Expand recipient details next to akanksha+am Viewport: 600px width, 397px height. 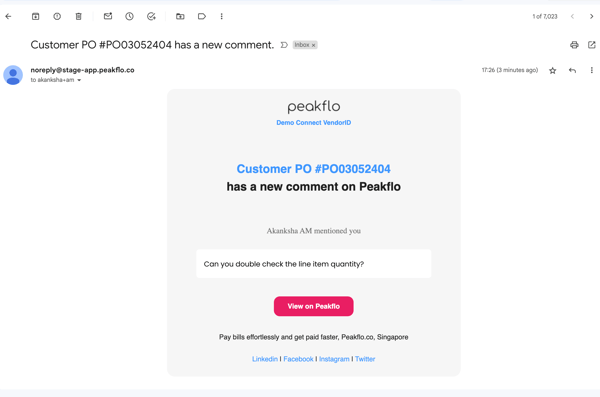click(x=79, y=80)
